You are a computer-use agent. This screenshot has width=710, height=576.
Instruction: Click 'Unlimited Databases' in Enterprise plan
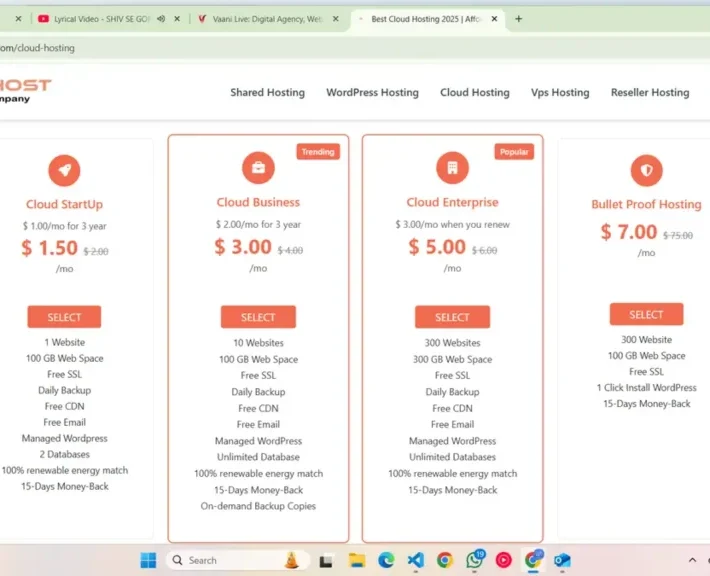tap(452, 457)
